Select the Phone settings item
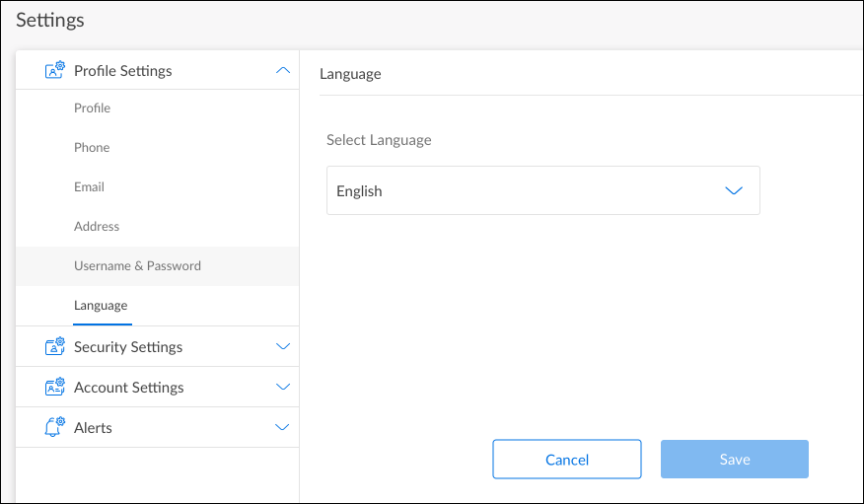The height and width of the screenshot is (504, 864). 92,148
